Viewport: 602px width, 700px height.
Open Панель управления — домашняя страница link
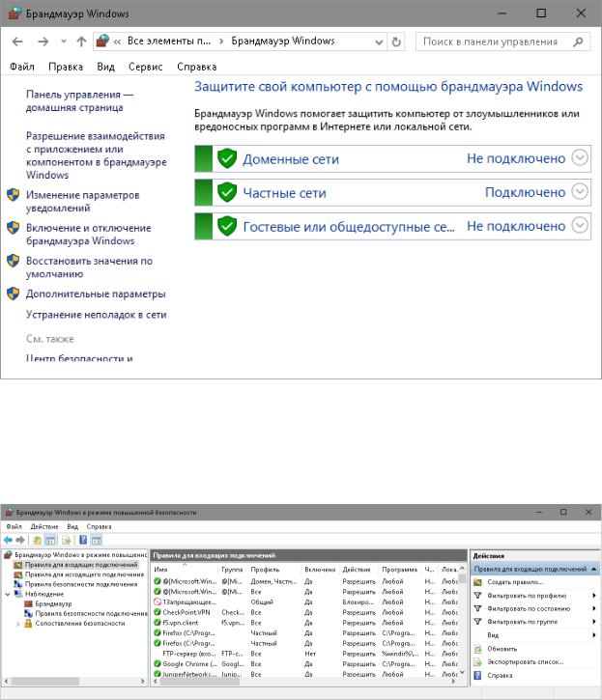pos(79,100)
